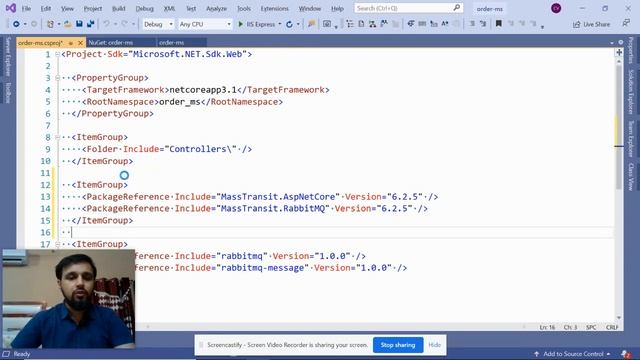The height and width of the screenshot is (360, 640).
Task: Click the Send Feedback icon
Action: pos(626,24)
